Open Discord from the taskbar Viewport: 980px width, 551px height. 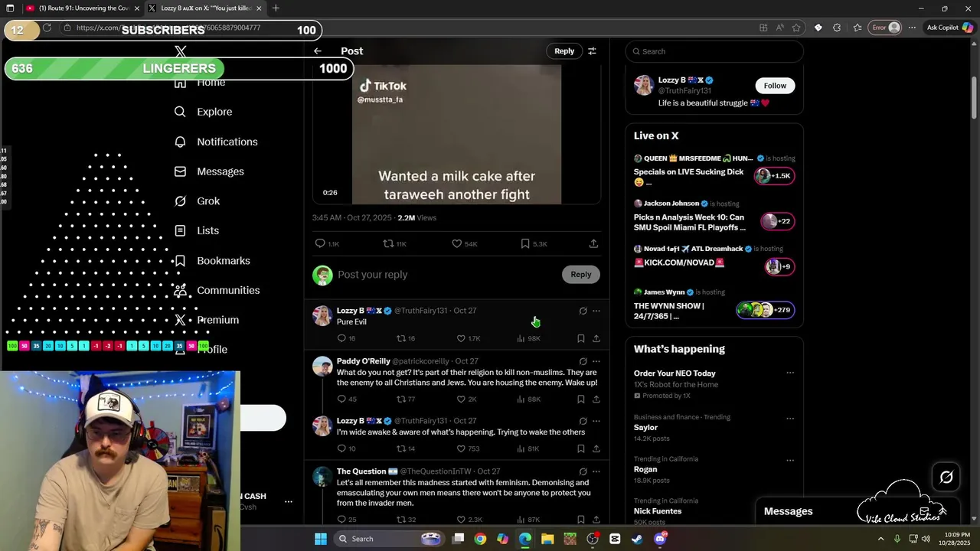click(x=660, y=539)
